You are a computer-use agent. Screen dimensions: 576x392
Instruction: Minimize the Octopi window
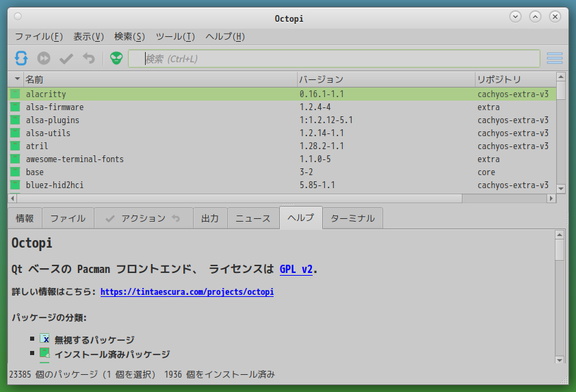515,16
